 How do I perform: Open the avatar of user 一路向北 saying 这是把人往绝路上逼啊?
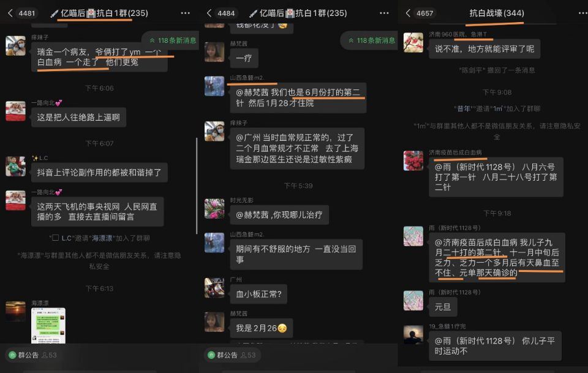pos(16,111)
